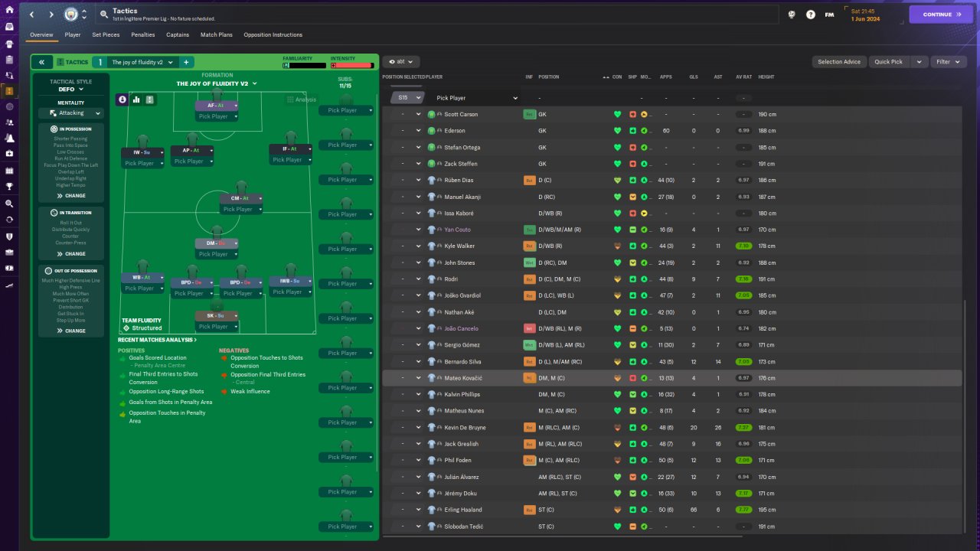The image size is (980, 551).
Task: Click Ederson's goalkeeper shirt icon
Action: click(x=432, y=131)
